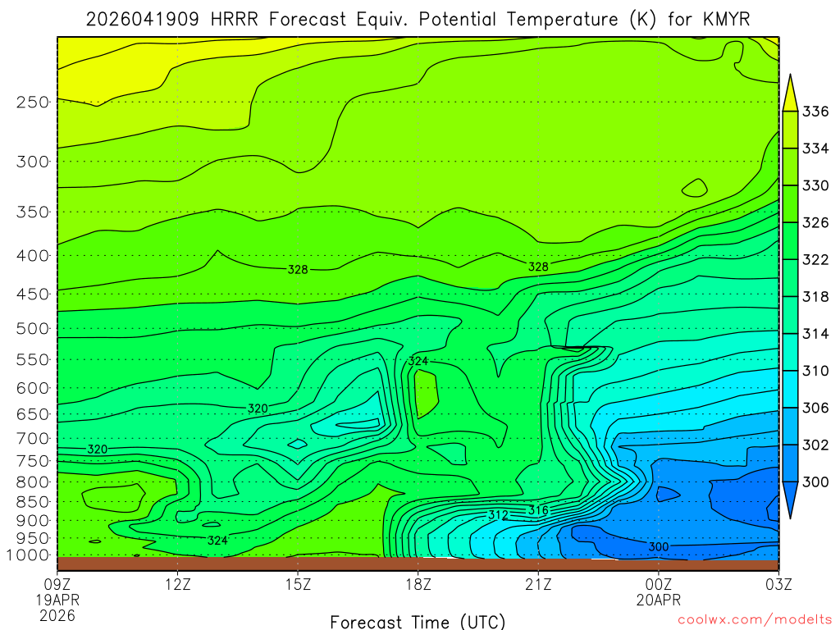Click the 250 pressure level label
This screenshot has width=840, height=630.
tap(33, 102)
